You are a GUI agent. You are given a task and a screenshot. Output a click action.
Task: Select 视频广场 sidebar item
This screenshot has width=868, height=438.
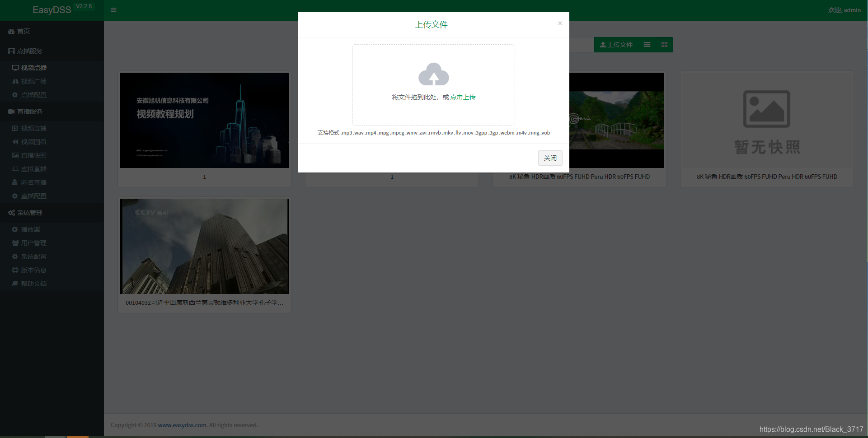point(52,81)
